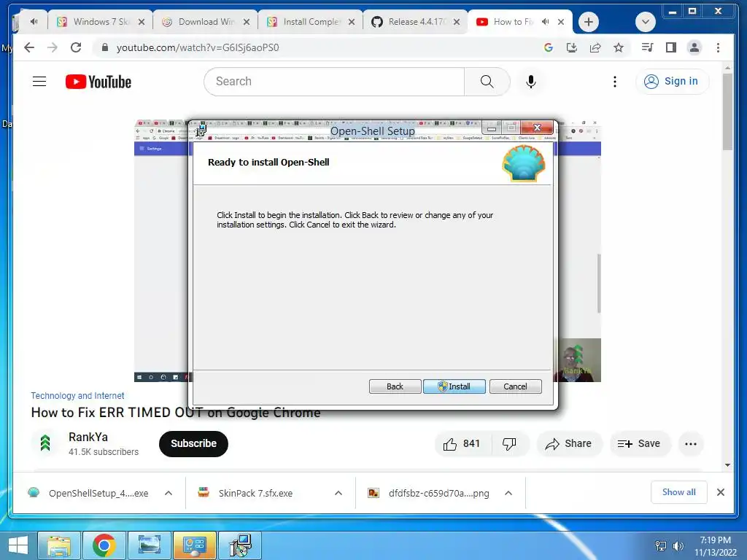This screenshot has width=747, height=560.
Task: Click the YouTube search magnifier button
Action: click(487, 82)
